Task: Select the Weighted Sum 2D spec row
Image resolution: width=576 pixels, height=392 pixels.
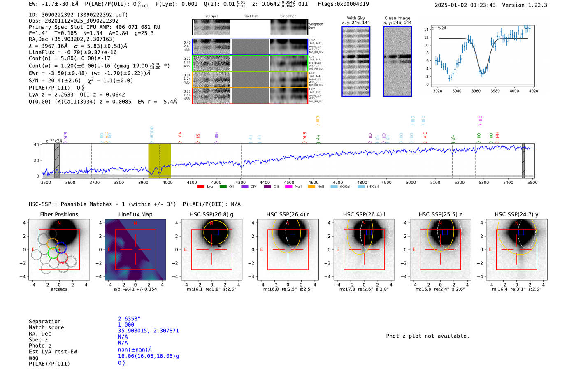Action: pyautogui.click(x=250, y=27)
